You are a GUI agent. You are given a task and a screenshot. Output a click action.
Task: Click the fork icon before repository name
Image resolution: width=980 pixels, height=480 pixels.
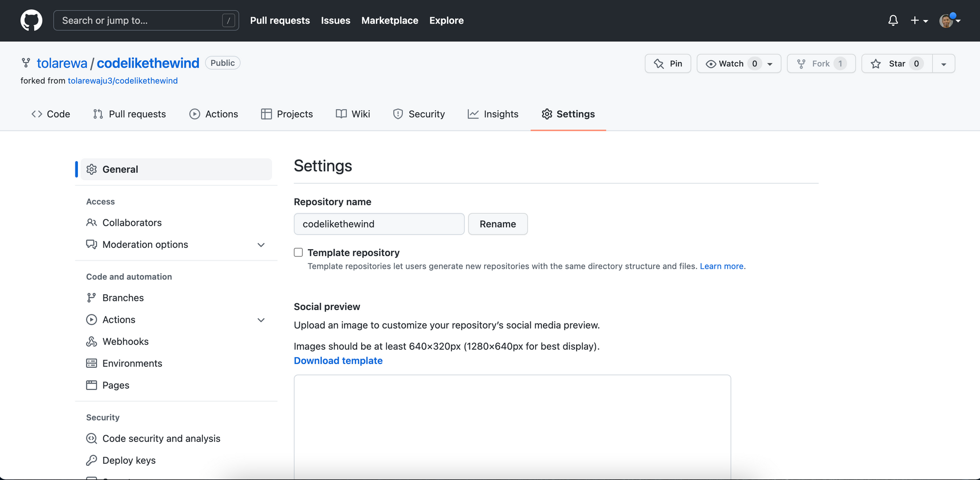coord(26,63)
